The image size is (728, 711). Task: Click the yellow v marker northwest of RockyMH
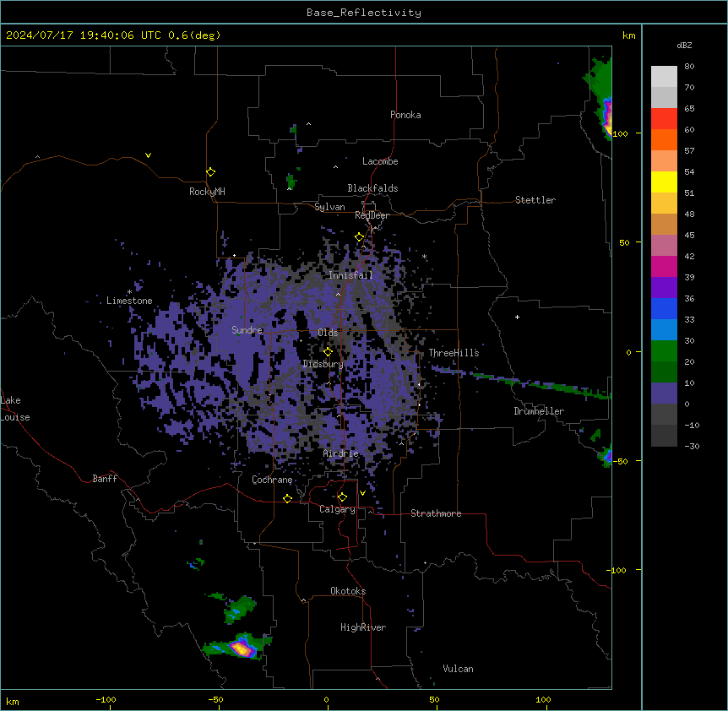click(148, 155)
